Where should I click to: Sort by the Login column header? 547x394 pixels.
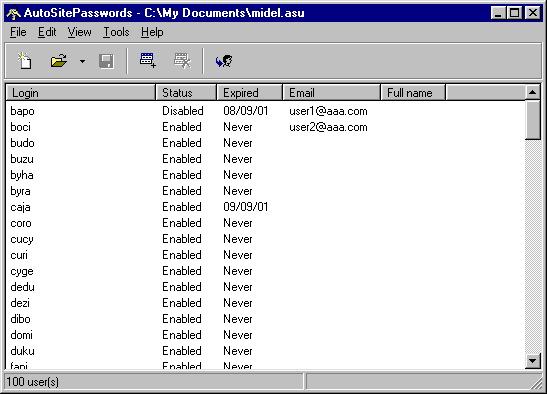tap(81, 93)
